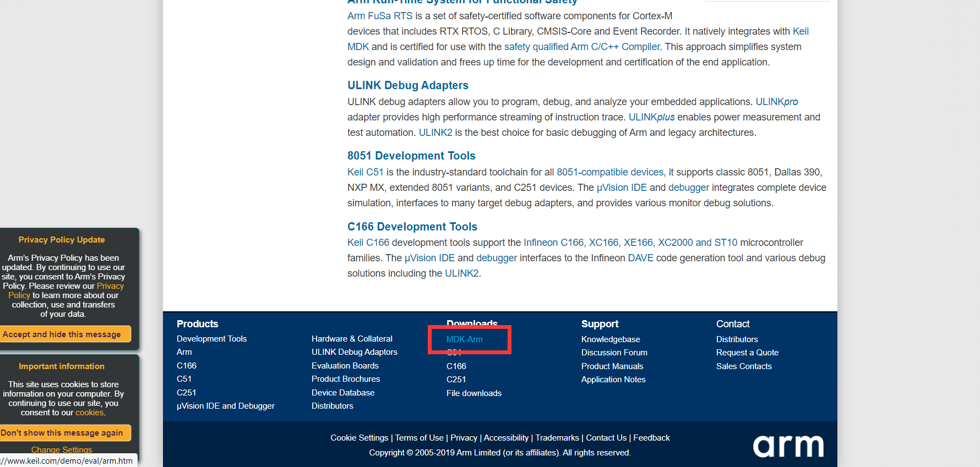Open the Request a Quote link
The width and height of the screenshot is (980, 467).
tap(747, 353)
